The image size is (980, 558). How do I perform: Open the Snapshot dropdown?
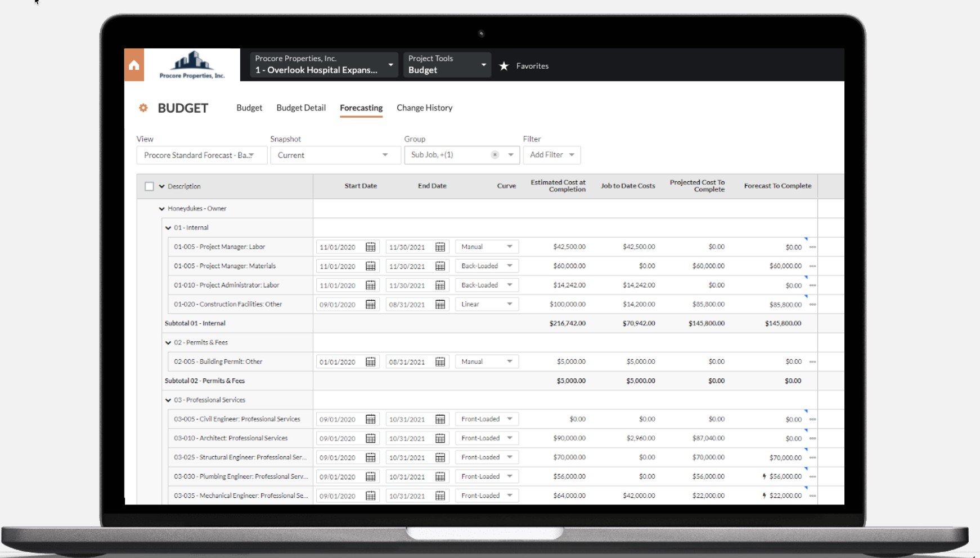335,155
